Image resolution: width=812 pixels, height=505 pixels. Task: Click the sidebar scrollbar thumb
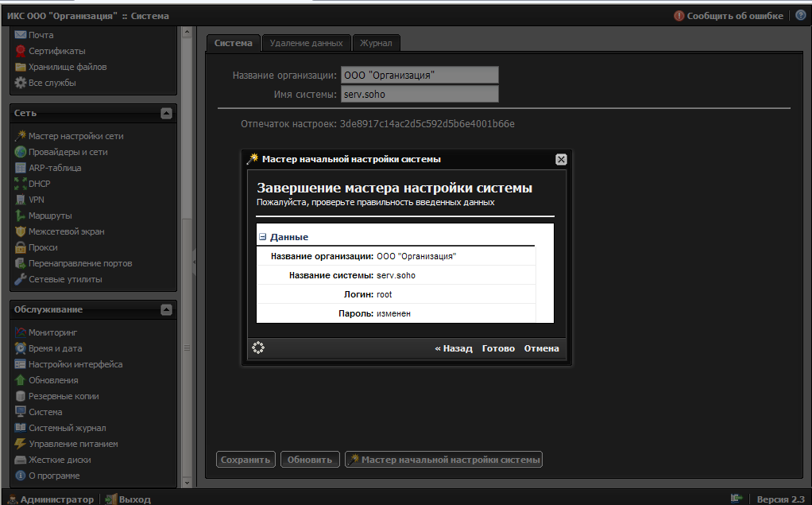[187, 348]
